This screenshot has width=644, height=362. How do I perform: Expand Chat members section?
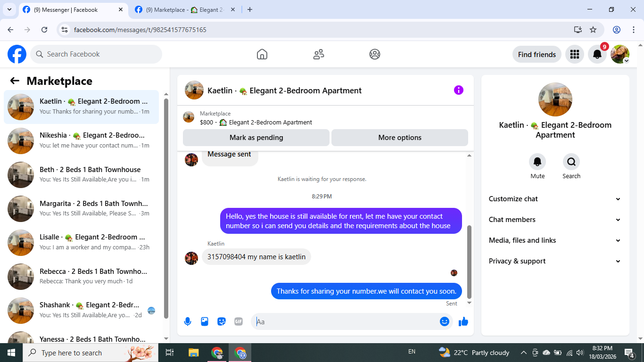[555, 220]
